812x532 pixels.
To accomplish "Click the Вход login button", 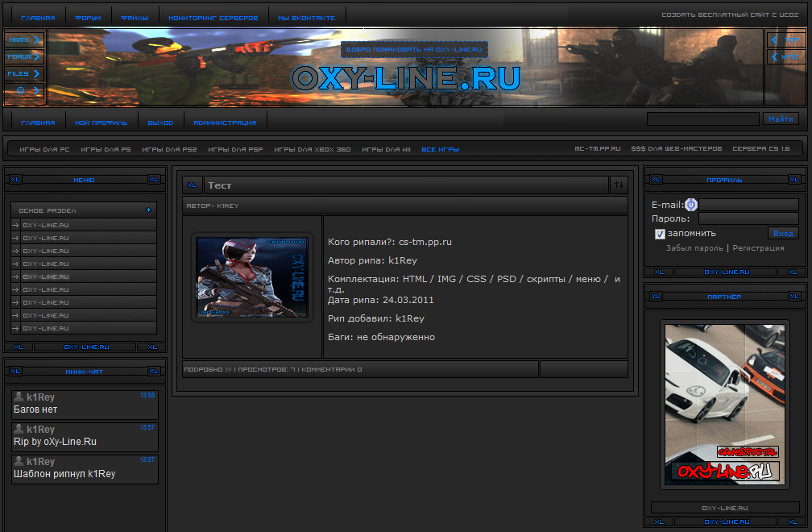I will [x=783, y=233].
